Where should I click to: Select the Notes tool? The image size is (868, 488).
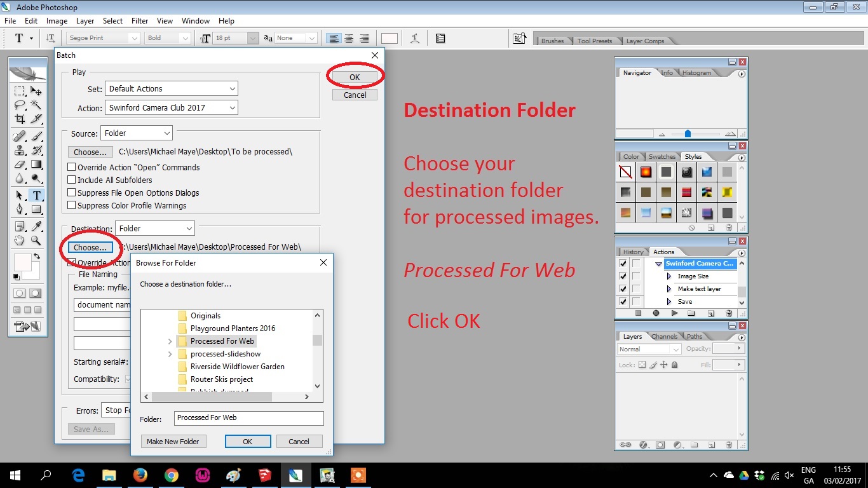pos(20,226)
